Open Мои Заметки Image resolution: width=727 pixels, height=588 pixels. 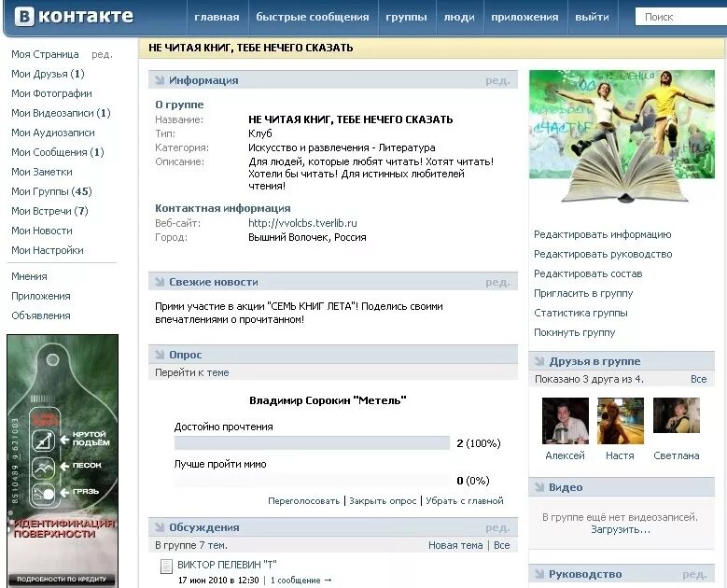pyautogui.click(x=42, y=172)
